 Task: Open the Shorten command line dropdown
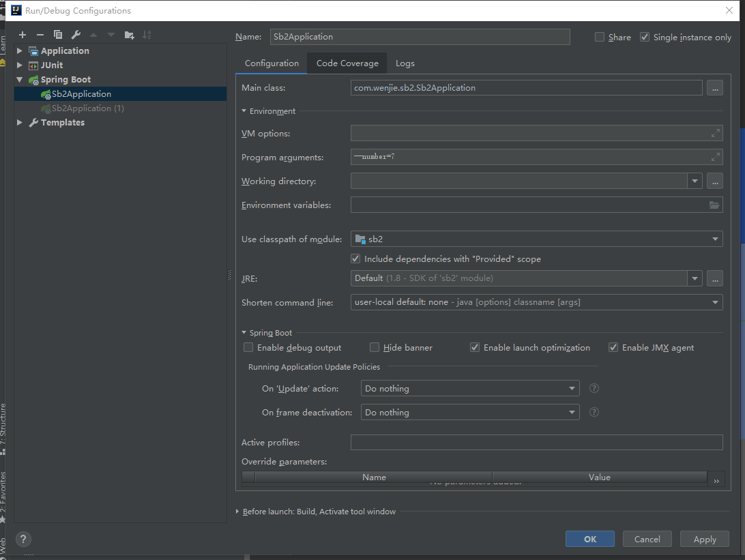click(715, 302)
